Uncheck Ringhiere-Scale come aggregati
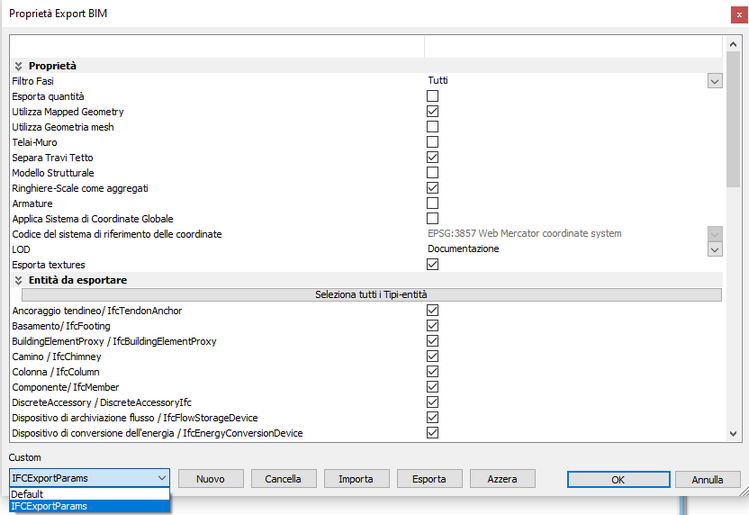The height and width of the screenshot is (515, 749). [432, 188]
